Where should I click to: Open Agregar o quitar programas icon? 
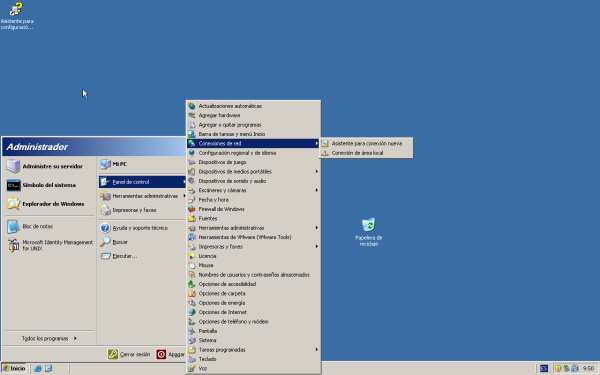192,125
